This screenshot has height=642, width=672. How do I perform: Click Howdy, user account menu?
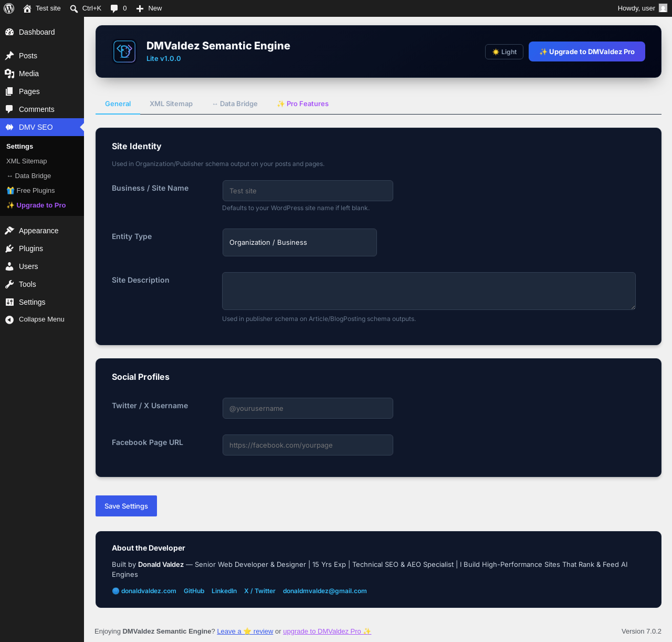[642, 8]
